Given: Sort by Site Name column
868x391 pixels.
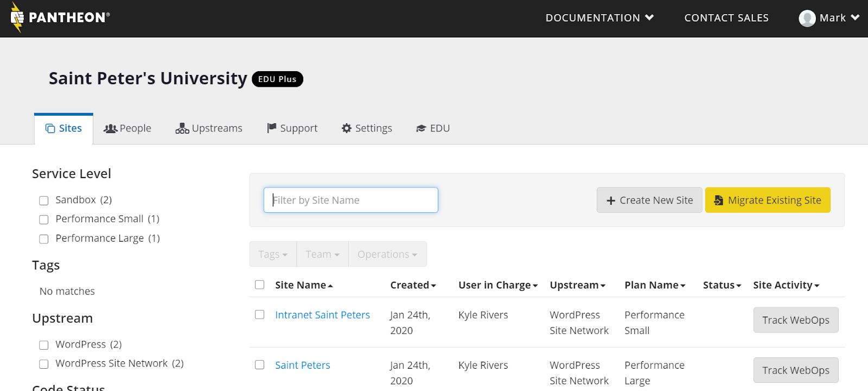Looking at the screenshot, I should point(304,285).
